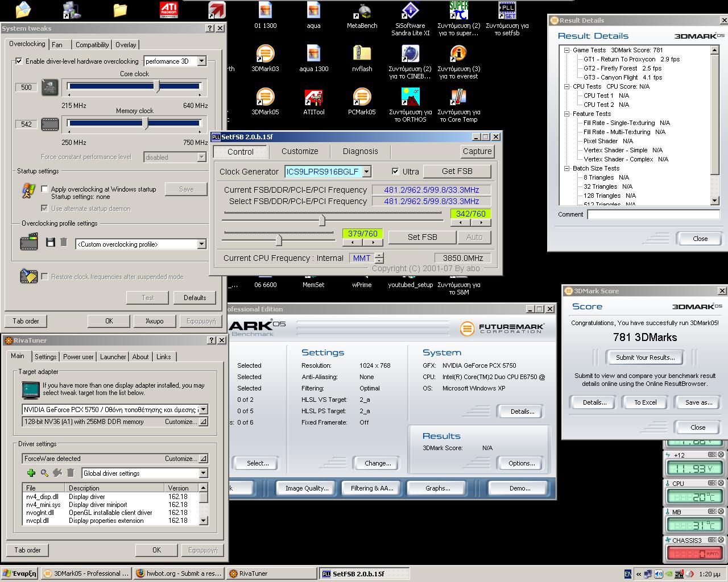Image resolution: width=728 pixels, height=582 pixels.
Task: Open the Customize tab in SetFSB
Action: (300, 151)
